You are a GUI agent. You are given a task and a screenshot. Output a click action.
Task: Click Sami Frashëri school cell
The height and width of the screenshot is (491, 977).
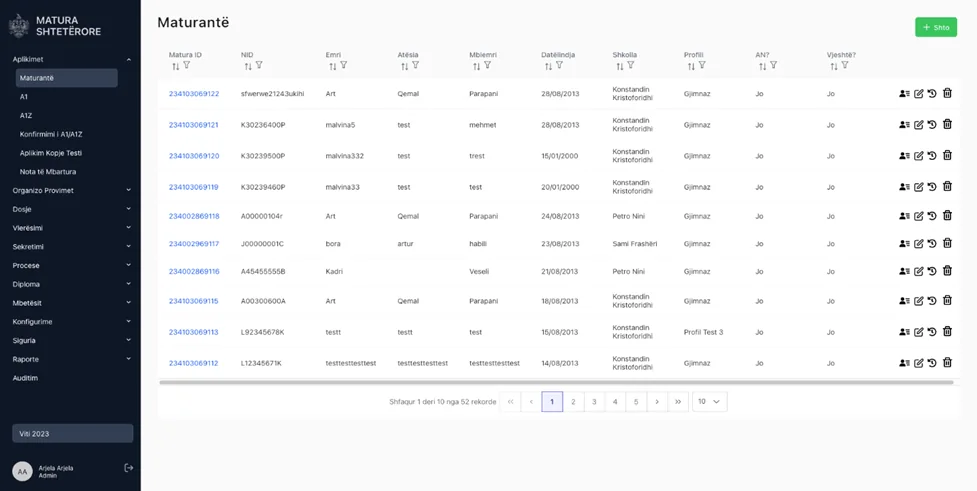click(635, 244)
